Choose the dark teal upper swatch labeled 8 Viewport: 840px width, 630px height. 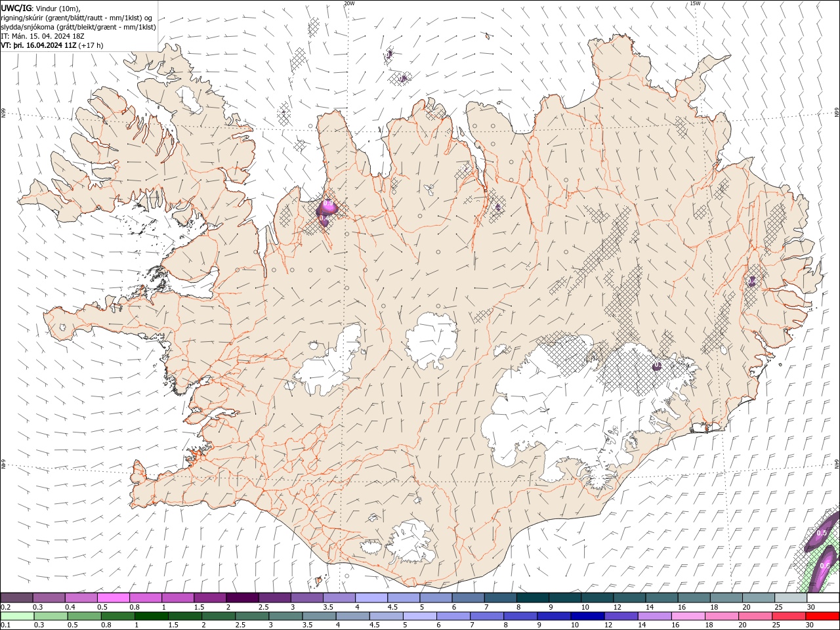(x=532, y=597)
